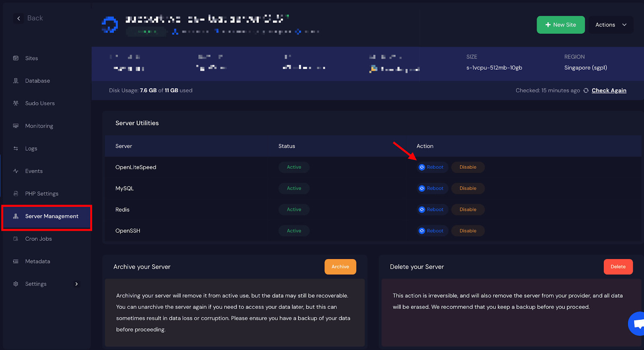Click the Metadata sidebar icon
Viewport: 644px width, 350px height.
[16, 261]
